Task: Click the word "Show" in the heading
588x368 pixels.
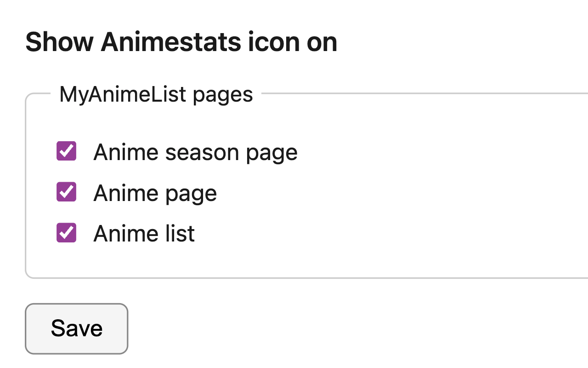Action: coord(59,42)
